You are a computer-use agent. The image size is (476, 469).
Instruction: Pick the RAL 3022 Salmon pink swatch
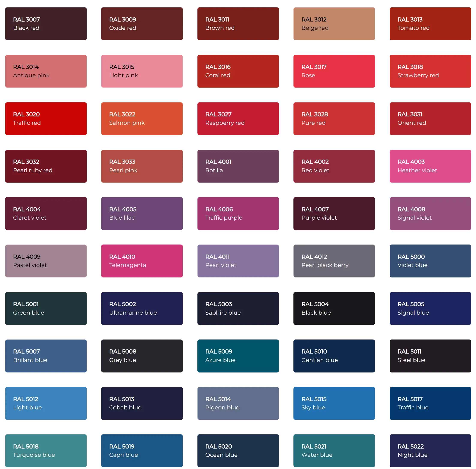[x=142, y=118]
